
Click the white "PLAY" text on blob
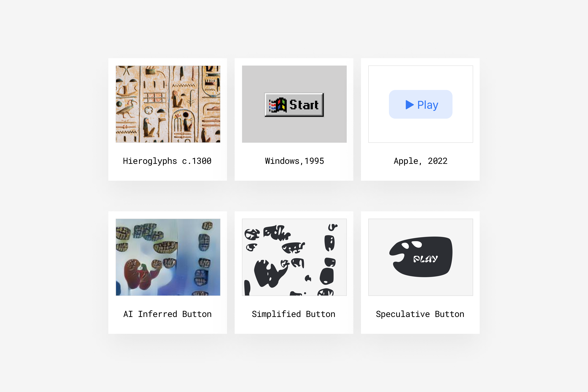coord(426,259)
